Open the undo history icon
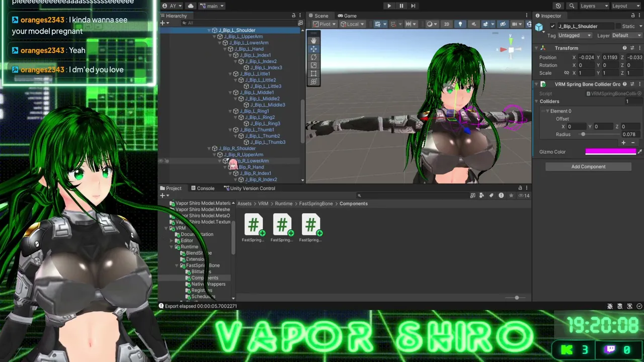The height and width of the screenshot is (362, 644). click(x=558, y=6)
